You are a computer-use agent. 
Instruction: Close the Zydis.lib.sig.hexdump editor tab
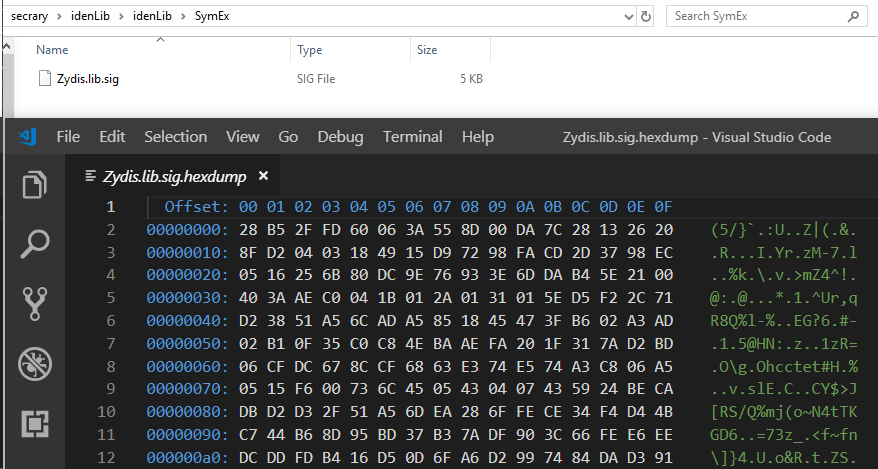(x=265, y=176)
